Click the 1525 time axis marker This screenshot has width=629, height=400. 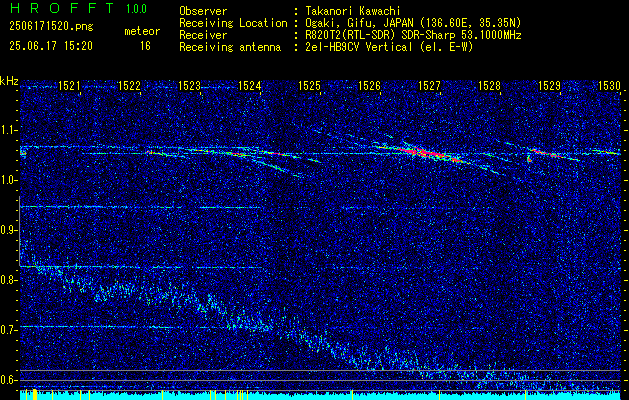[309, 85]
